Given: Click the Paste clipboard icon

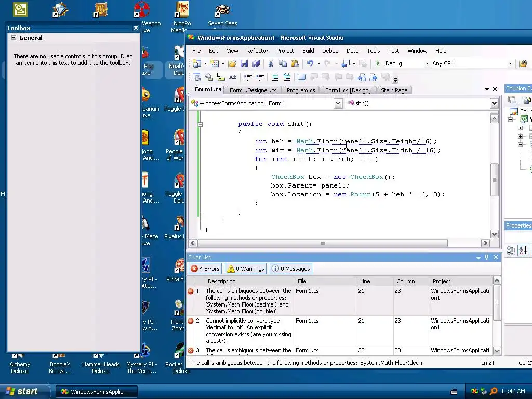Looking at the screenshot, I should (295, 63).
